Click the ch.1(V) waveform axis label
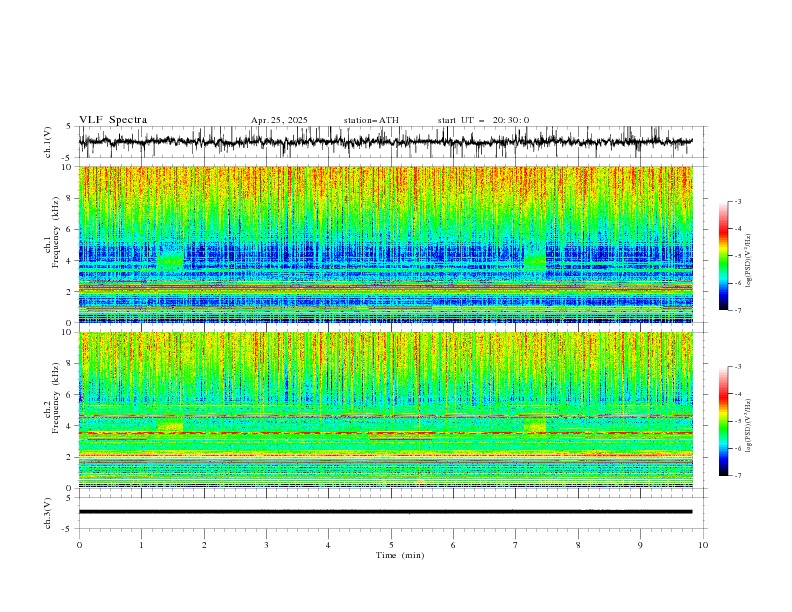Viewport: 792px width, 612px height. (x=48, y=142)
